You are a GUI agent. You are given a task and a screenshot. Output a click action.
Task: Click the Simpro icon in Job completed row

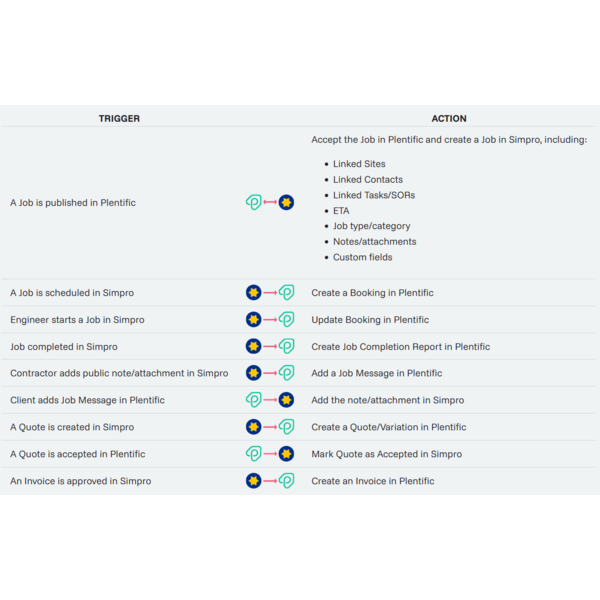coord(254,347)
